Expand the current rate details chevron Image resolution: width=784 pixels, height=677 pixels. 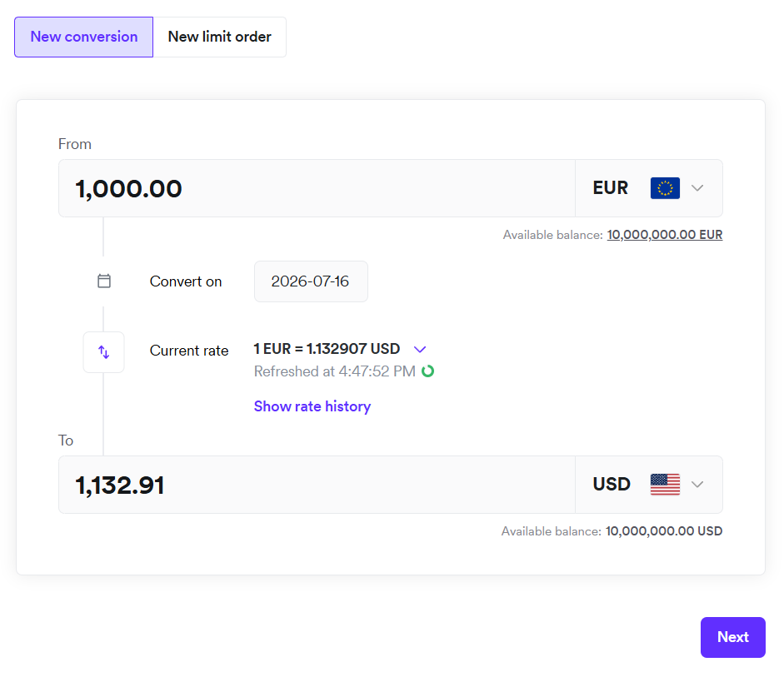point(420,349)
